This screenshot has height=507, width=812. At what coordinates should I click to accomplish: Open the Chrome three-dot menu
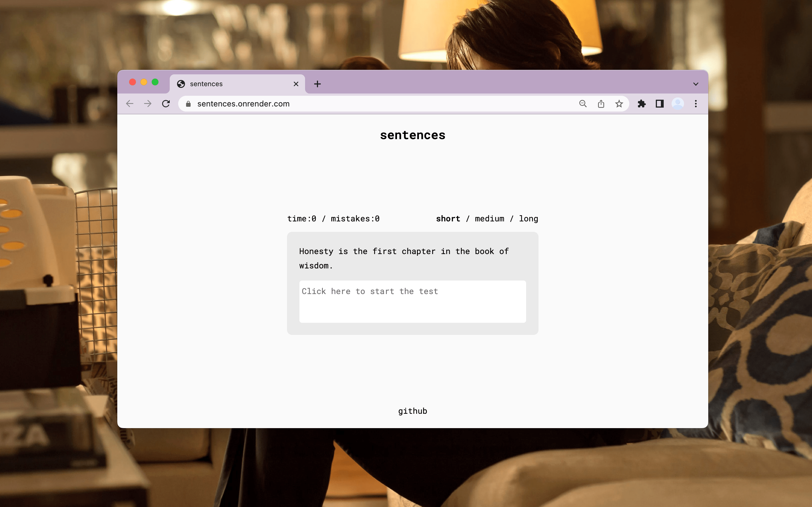pos(695,104)
